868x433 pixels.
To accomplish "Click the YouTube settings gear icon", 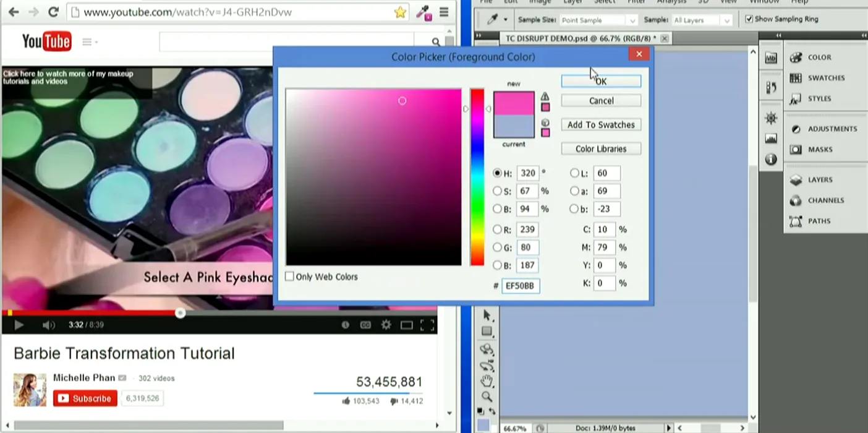I will (x=386, y=325).
